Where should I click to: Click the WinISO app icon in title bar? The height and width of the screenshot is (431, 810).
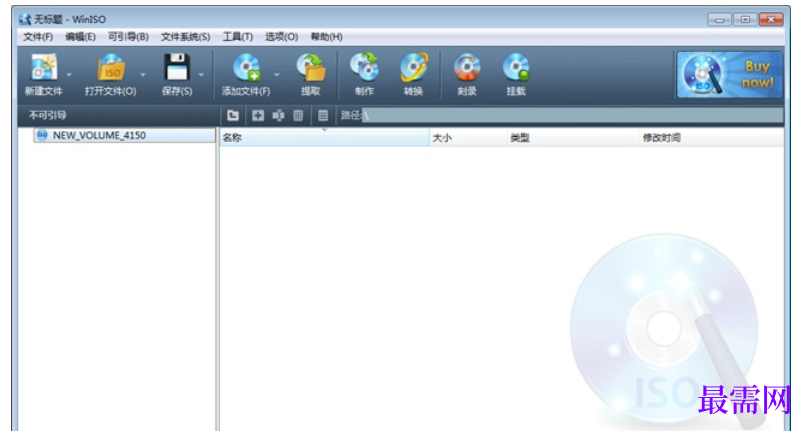(25, 20)
